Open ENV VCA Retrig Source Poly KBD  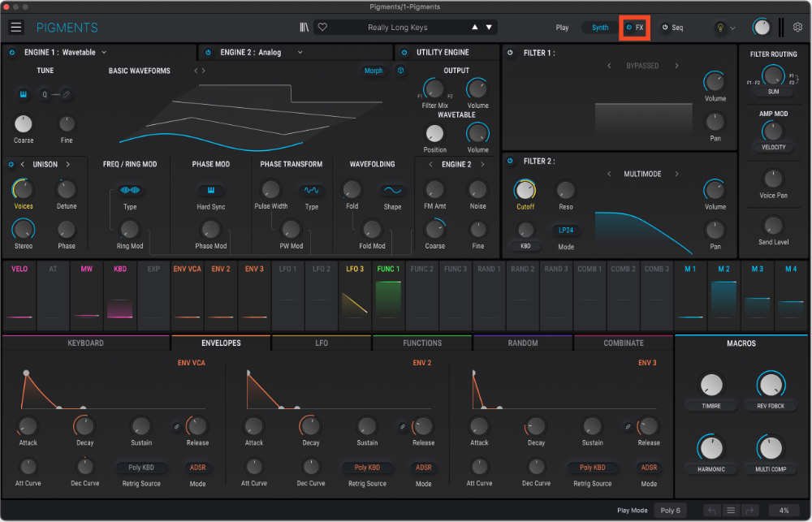coord(140,467)
